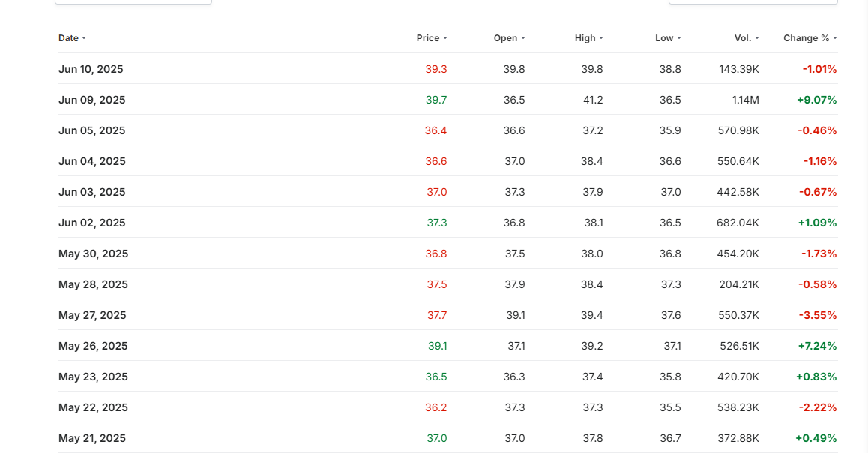Click the sort arrow beside Change %
Viewport: 868px width, 453px height.
click(x=835, y=38)
